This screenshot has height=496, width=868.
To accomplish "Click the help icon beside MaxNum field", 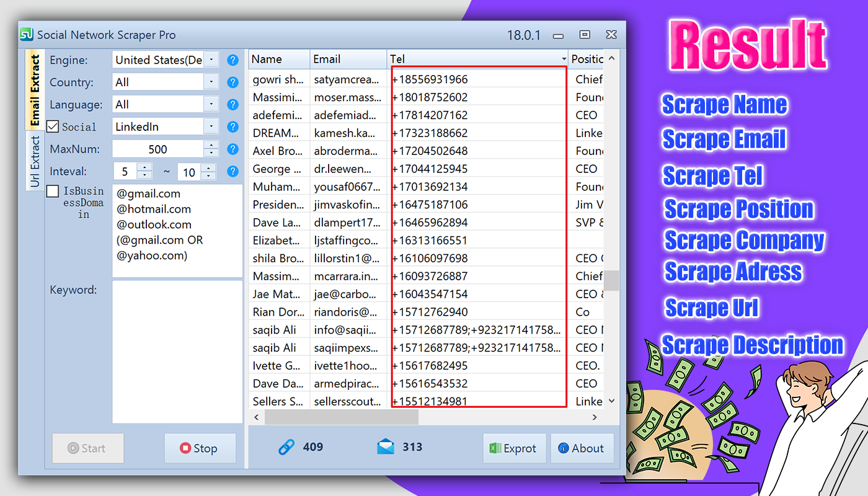I will click(232, 148).
